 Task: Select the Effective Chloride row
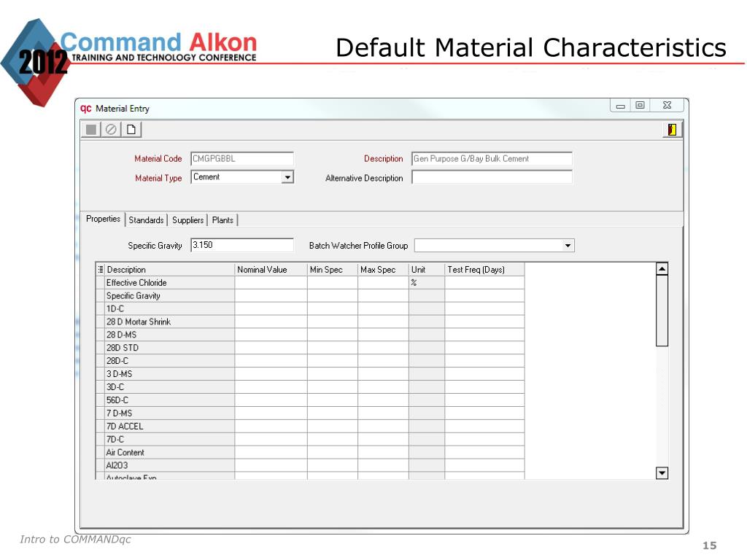pyautogui.click(x=310, y=283)
